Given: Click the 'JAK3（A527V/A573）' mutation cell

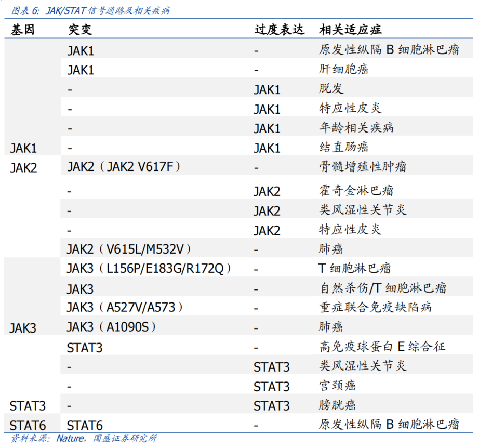Looking at the screenshot, I should [125, 307].
